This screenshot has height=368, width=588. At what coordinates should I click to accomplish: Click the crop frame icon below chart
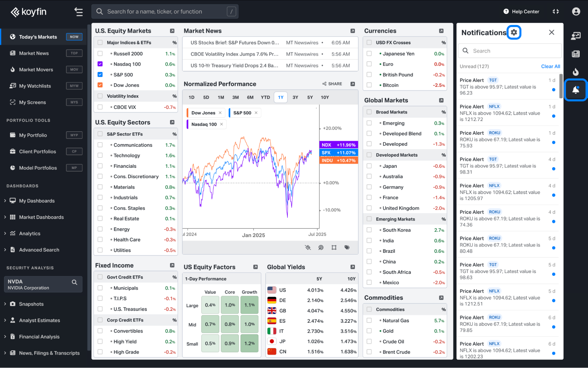[334, 248]
